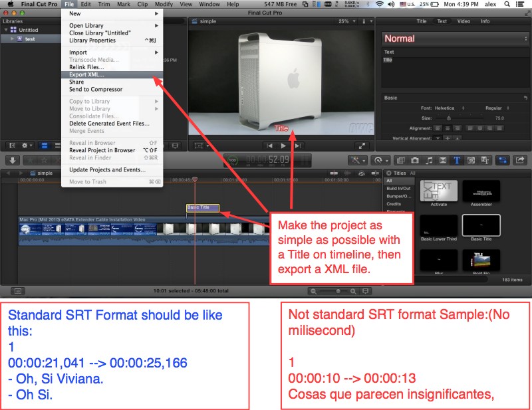Open the enhancements magic wand menu
The width and height of the screenshot is (532, 410).
tap(358, 160)
